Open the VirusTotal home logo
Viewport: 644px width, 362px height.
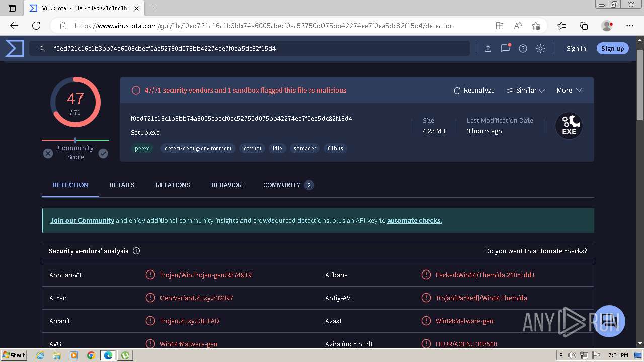point(15,48)
